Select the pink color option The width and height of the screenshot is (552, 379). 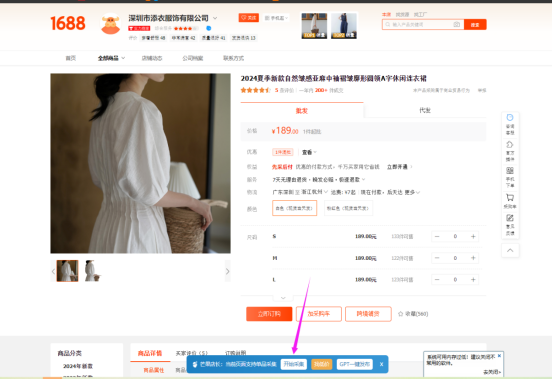tap(348, 208)
